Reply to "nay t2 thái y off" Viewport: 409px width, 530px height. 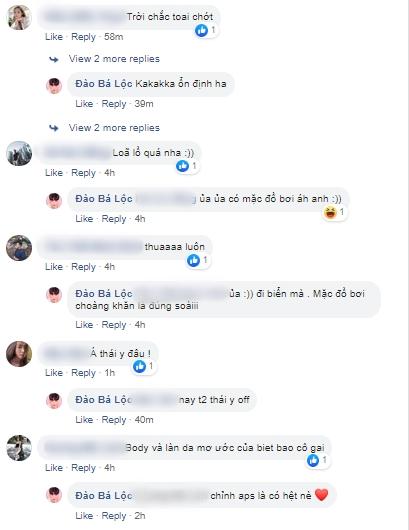pos(114,420)
